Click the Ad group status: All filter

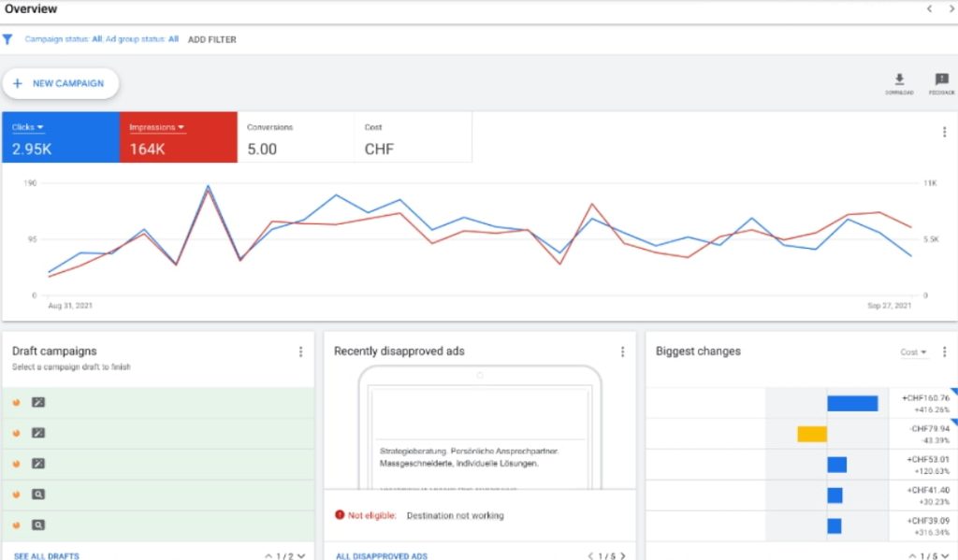pos(145,39)
